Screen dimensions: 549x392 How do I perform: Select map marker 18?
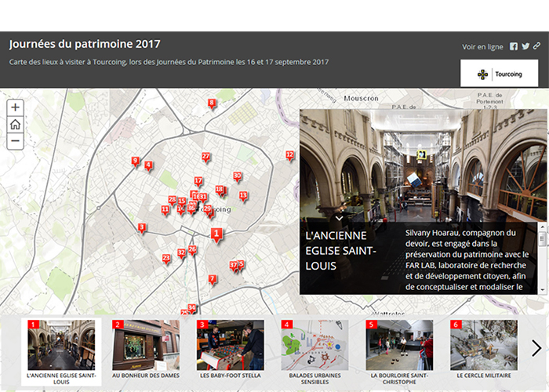click(219, 190)
